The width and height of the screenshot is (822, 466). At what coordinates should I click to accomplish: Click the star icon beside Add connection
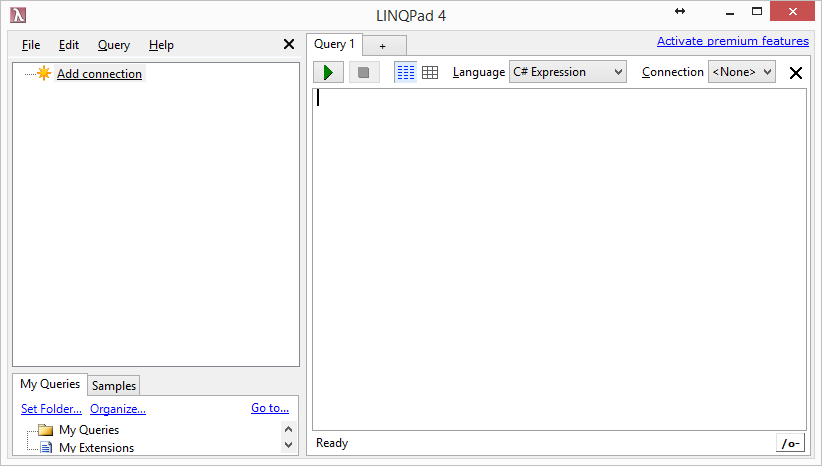(x=44, y=73)
